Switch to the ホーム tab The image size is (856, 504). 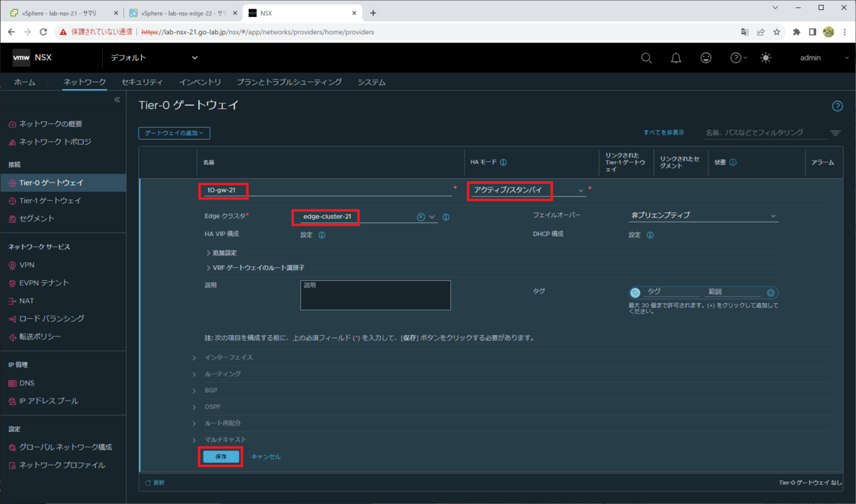(x=24, y=82)
